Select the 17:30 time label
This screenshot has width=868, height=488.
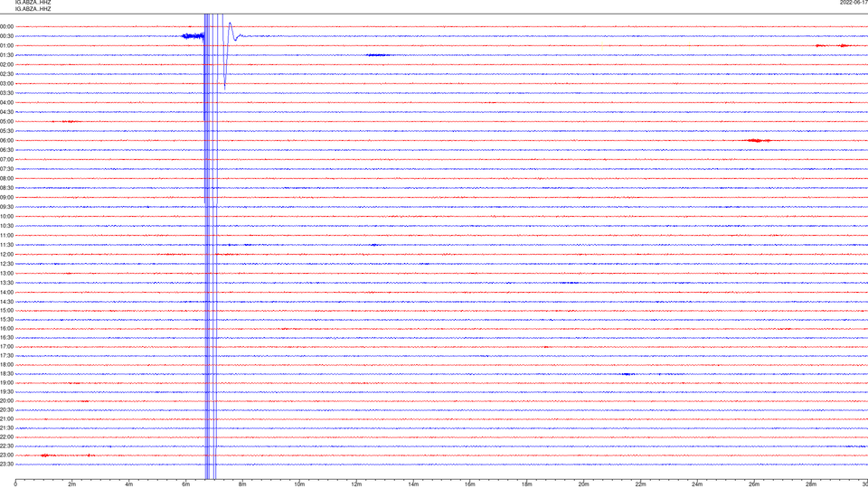click(6, 356)
